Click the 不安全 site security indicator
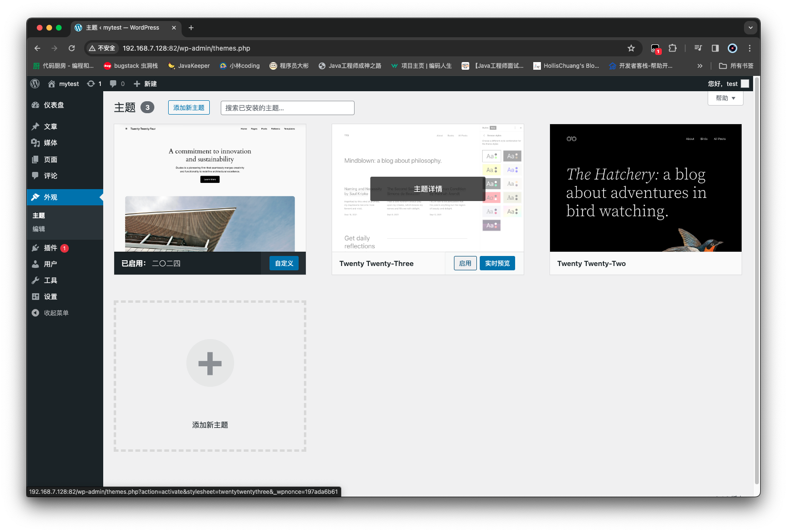 pyautogui.click(x=102, y=48)
